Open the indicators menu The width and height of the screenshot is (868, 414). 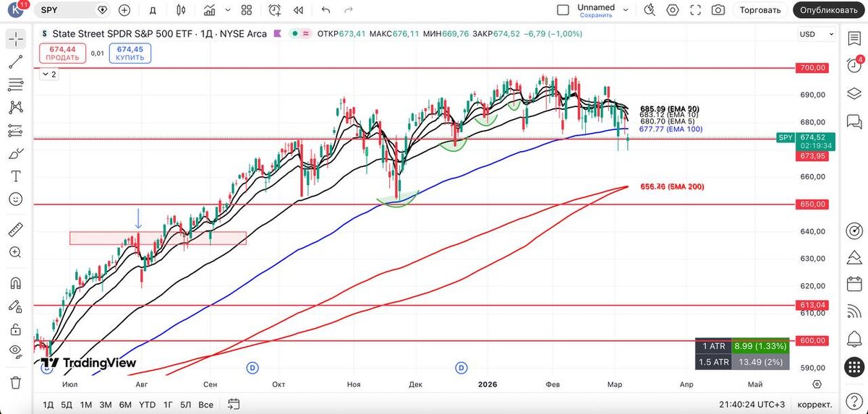[x=210, y=10]
